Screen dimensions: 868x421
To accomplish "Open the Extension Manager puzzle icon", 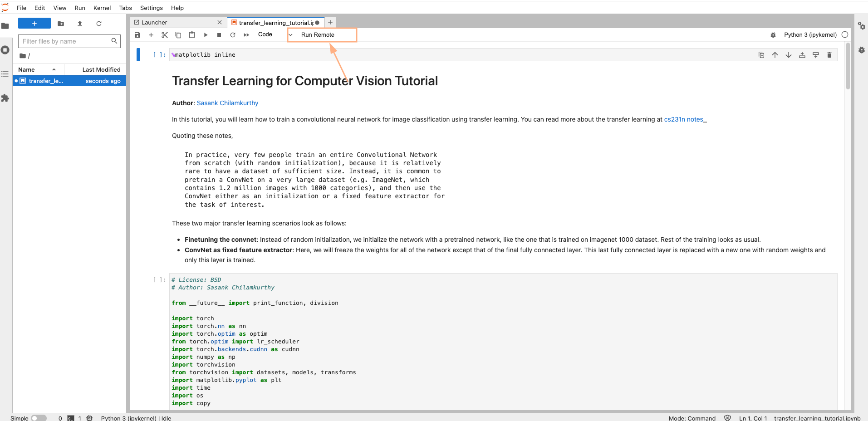I will 5,98.
